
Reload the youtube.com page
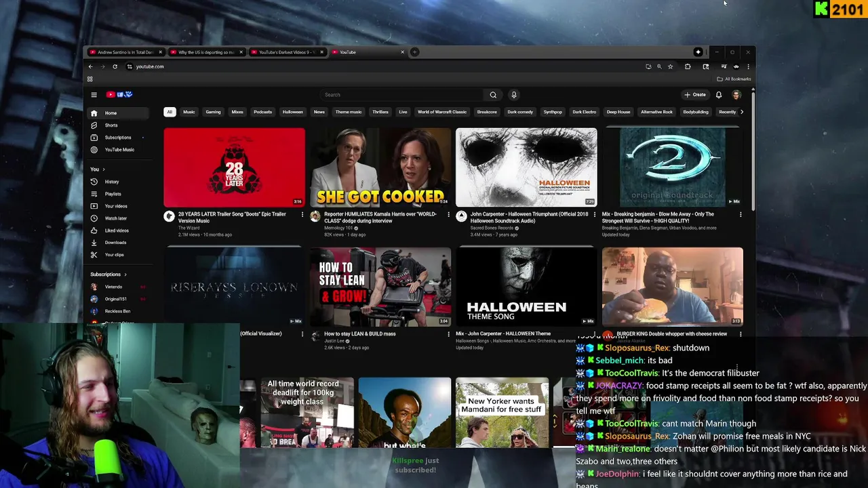pyautogui.click(x=115, y=66)
